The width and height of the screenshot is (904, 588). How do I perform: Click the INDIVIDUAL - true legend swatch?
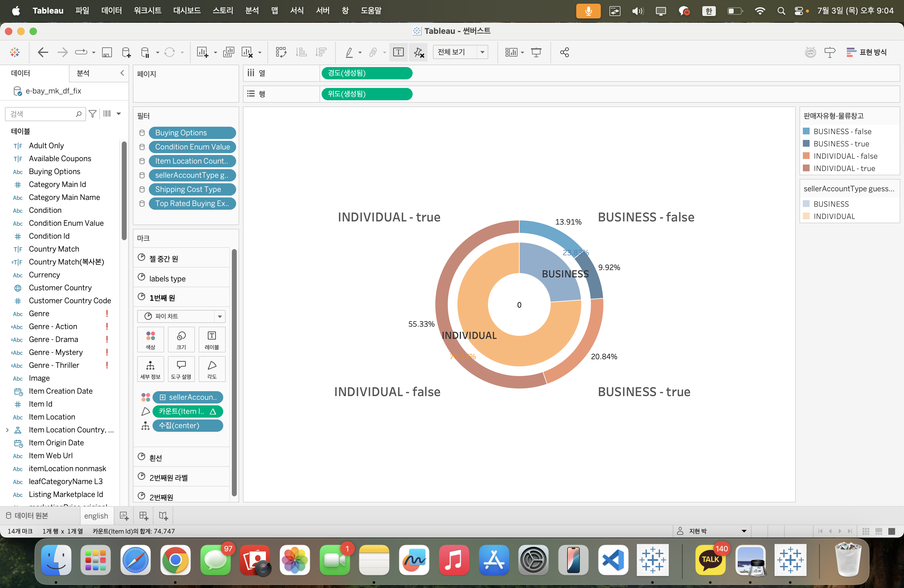coord(807,168)
